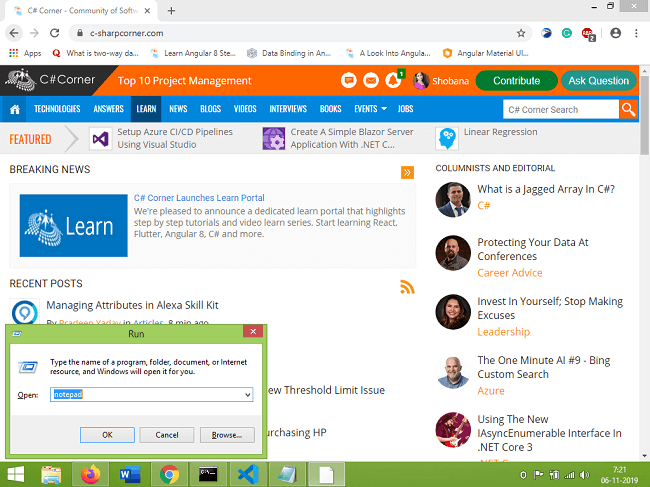Open the RSS feed icon beside Recent Posts

(407, 287)
